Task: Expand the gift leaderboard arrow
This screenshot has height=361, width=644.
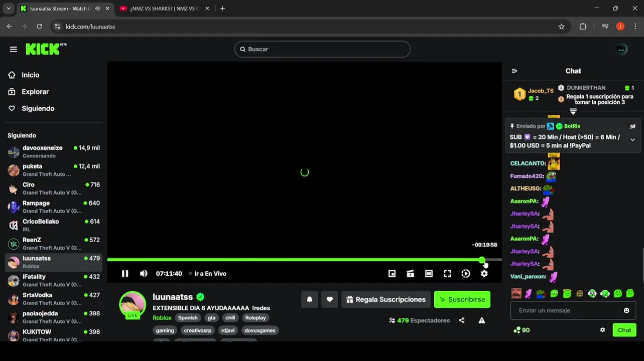Action: click(x=573, y=111)
